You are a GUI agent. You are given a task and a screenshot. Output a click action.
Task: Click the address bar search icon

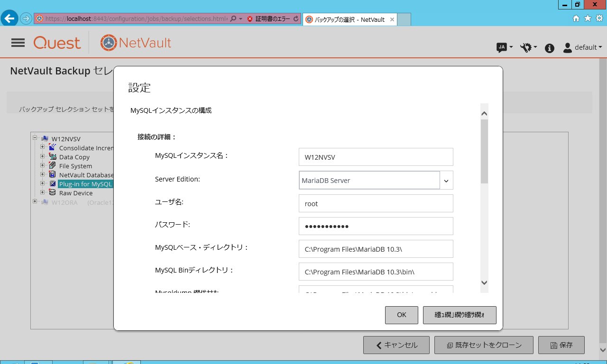(x=233, y=19)
